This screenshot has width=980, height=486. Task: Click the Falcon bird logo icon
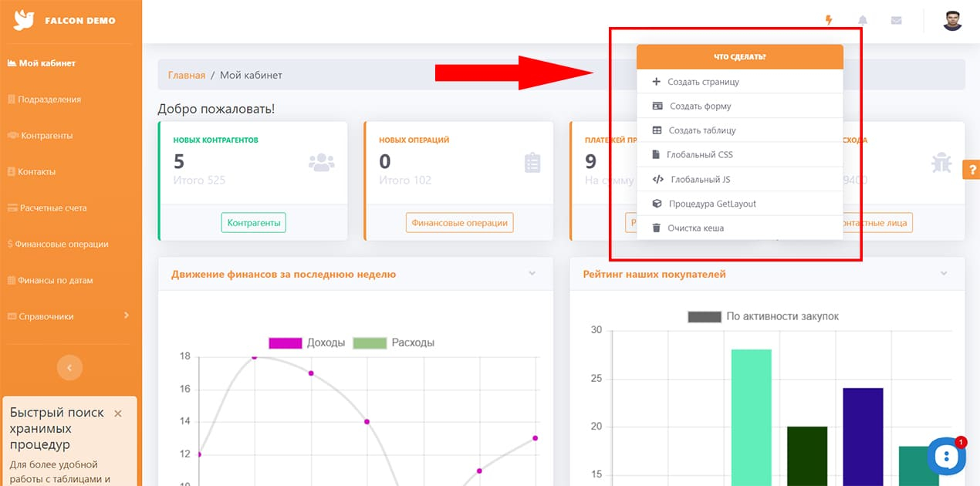click(x=24, y=20)
